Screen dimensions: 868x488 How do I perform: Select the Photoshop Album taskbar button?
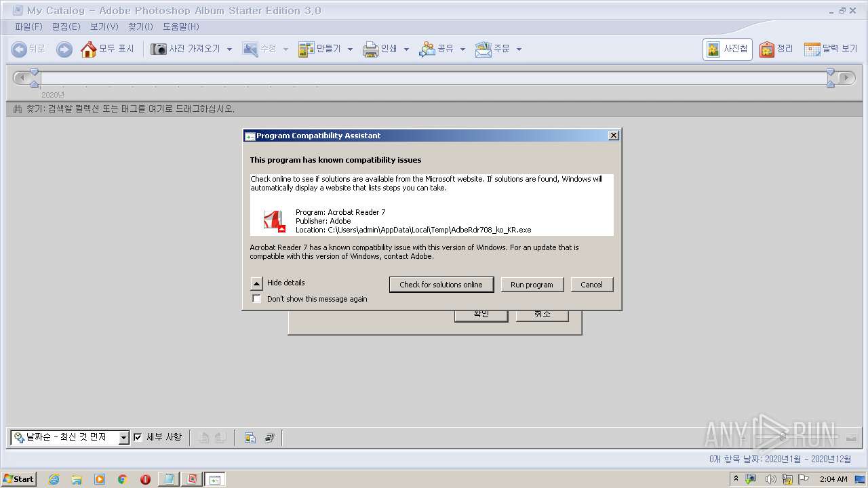191,479
